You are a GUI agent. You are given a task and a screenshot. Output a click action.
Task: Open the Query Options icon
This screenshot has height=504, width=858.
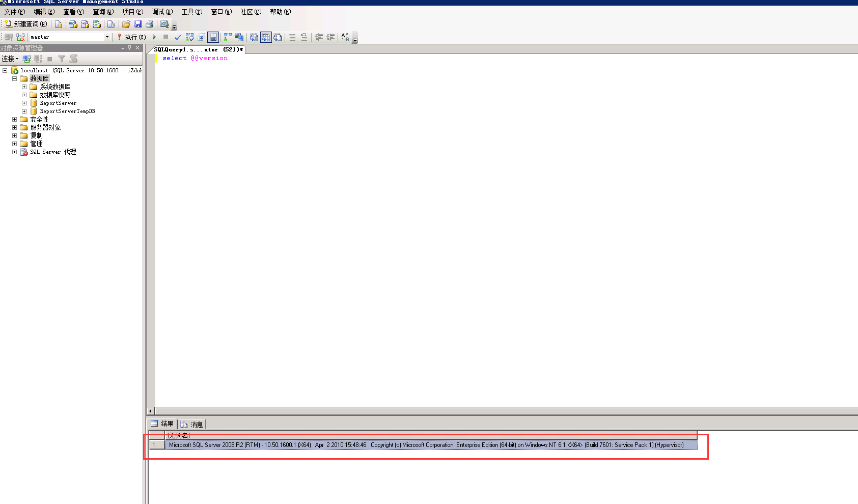pos(202,37)
